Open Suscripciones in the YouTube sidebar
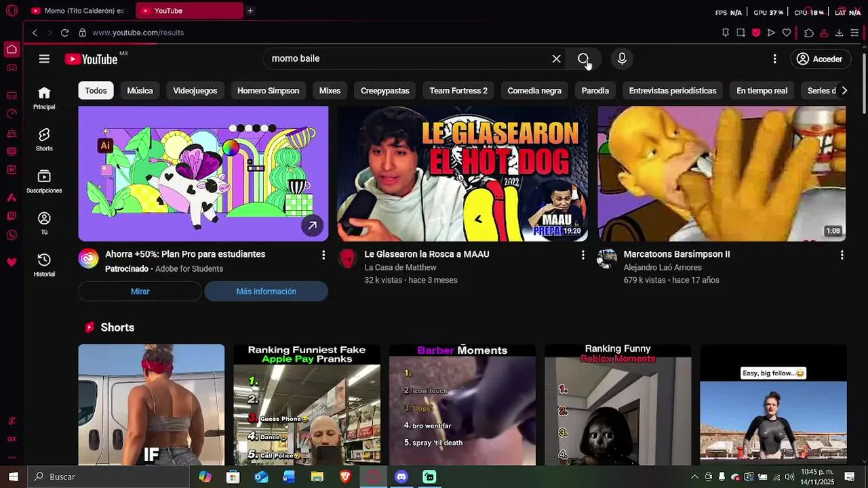Image resolution: width=868 pixels, height=488 pixels. coord(44,182)
